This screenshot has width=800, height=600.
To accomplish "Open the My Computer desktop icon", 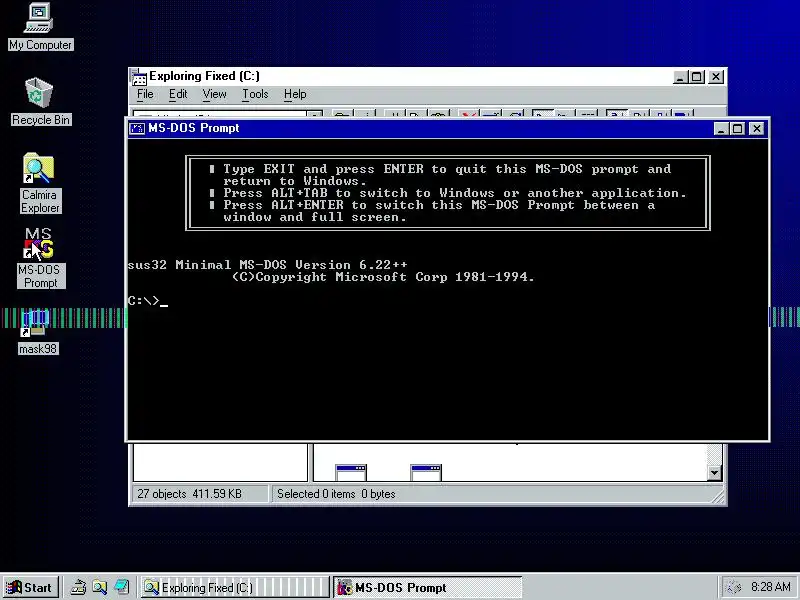I will 40,27.
